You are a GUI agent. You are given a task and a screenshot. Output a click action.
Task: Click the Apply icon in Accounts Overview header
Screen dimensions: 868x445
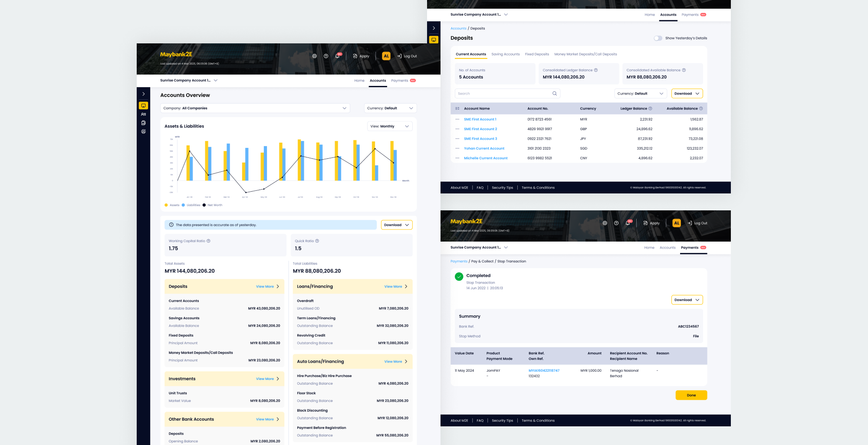pyautogui.click(x=355, y=56)
